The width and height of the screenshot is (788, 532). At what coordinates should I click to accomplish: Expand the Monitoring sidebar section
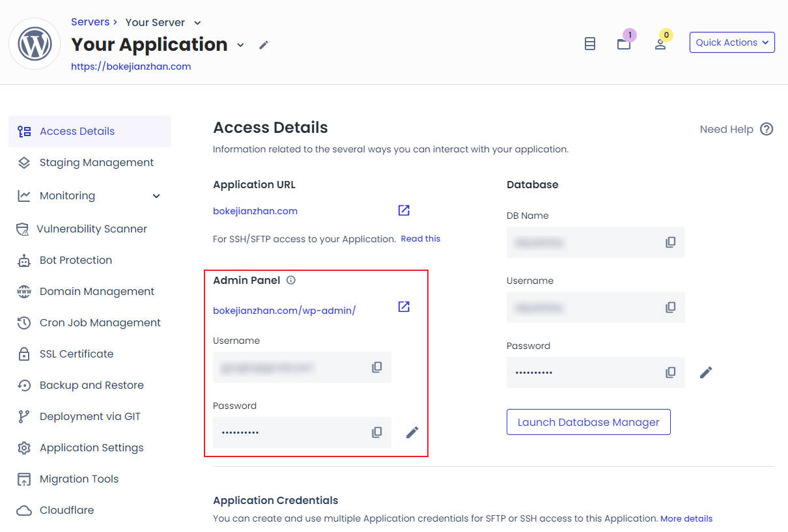[x=156, y=196]
